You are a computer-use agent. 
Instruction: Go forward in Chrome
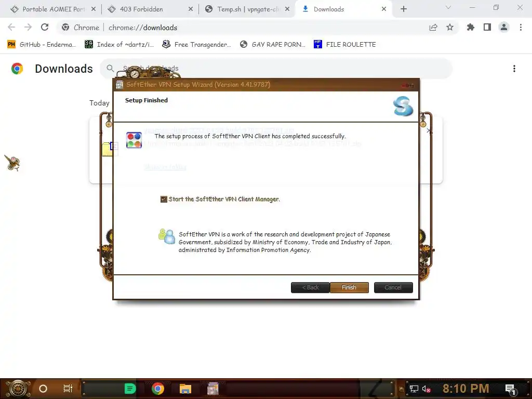(28, 28)
